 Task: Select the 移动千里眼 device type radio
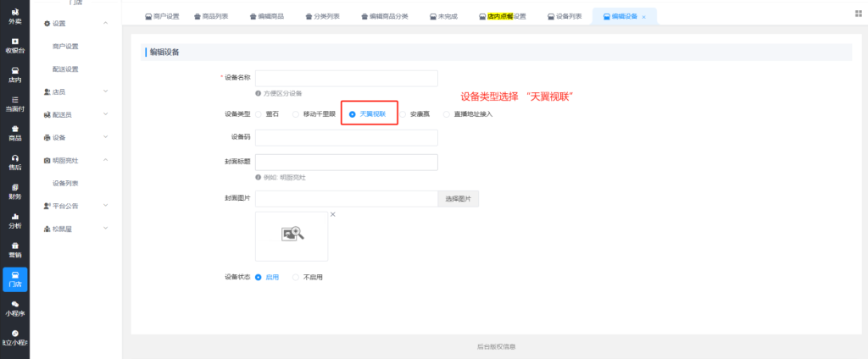pyautogui.click(x=296, y=114)
